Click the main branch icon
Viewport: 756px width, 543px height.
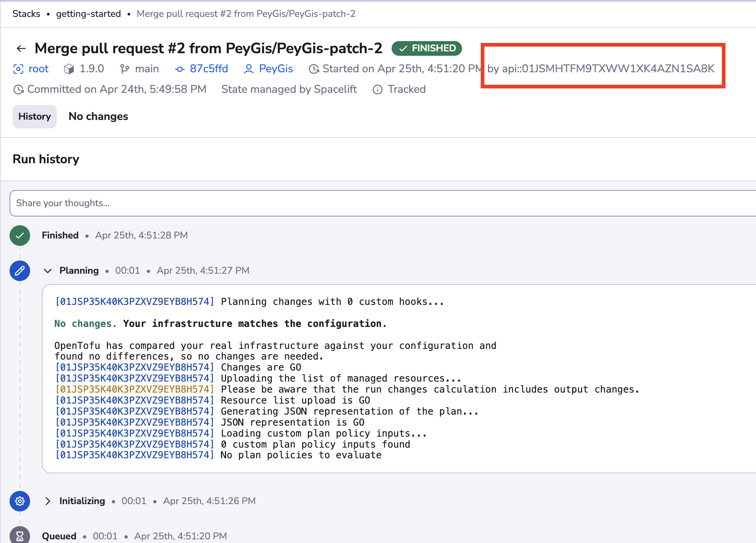[125, 69]
